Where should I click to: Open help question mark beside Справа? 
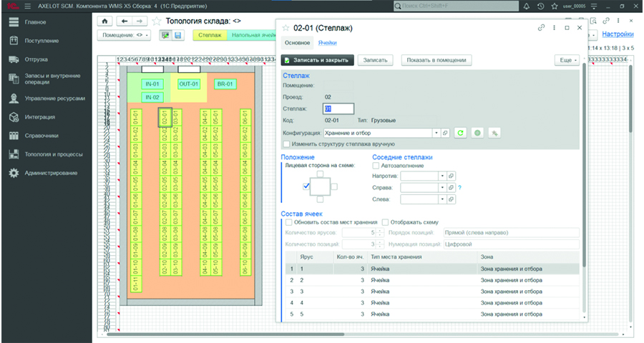point(459,187)
